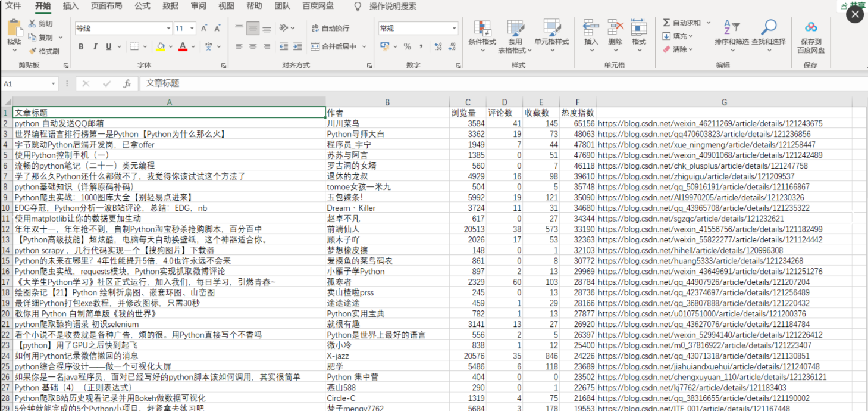Open Cell Styles (单元格样式)
This screenshot has width=868, height=411.
point(551,36)
